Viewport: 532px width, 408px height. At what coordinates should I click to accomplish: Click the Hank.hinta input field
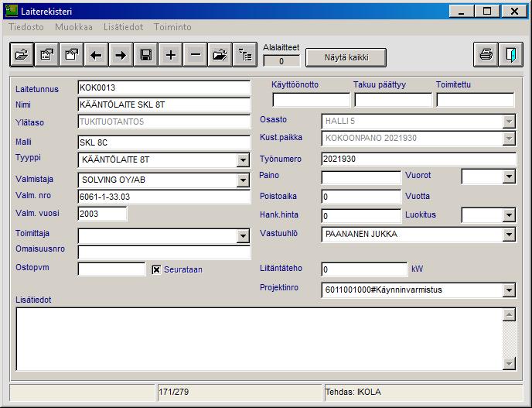pyautogui.click(x=361, y=216)
